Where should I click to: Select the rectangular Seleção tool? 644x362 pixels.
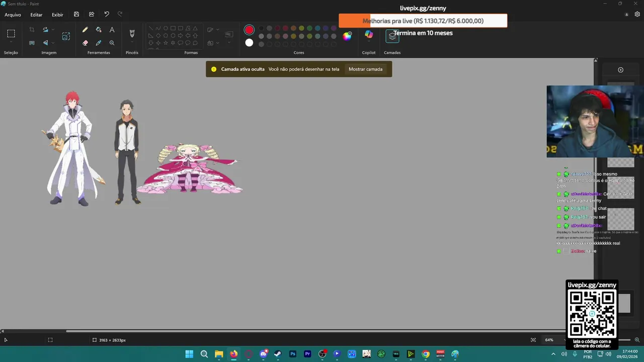[x=11, y=34]
